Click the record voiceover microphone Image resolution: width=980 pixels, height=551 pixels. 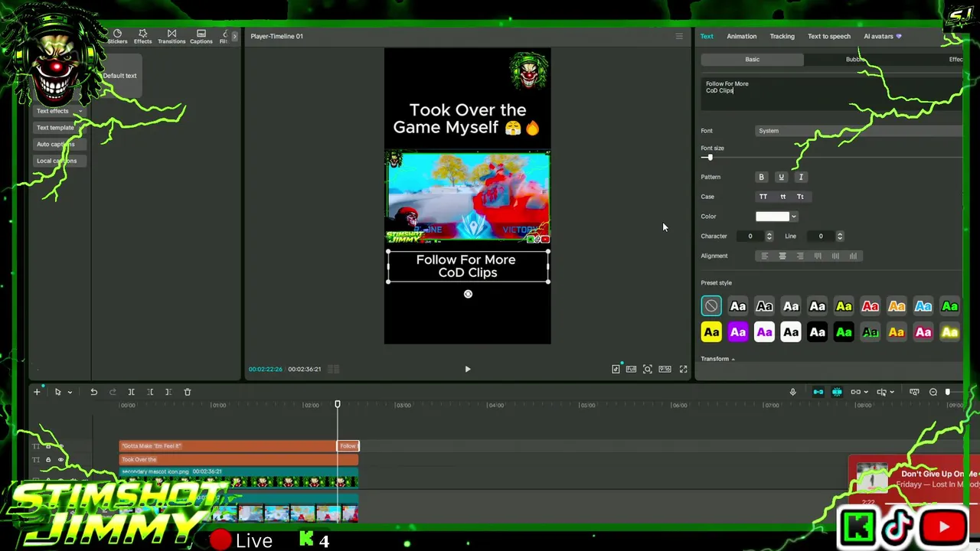click(x=792, y=392)
